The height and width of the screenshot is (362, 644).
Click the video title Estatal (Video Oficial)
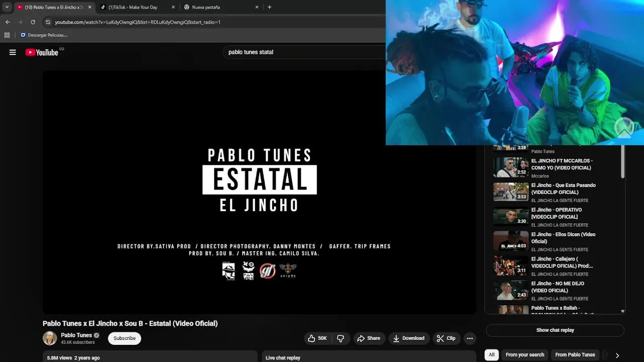[130, 324]
